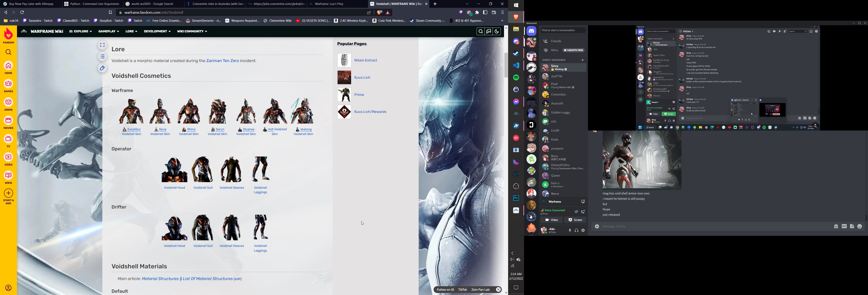This screenshot has width=868, height=295.
Task: Click the attach plus icon in Discord message bar
Action: coord(597,227)
